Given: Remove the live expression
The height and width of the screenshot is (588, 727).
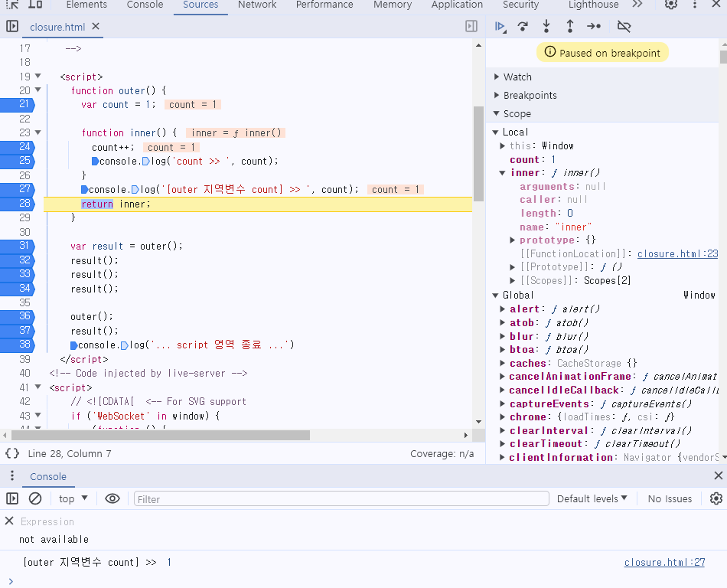Looking at the screenshot, I should [x=9, y=521].
